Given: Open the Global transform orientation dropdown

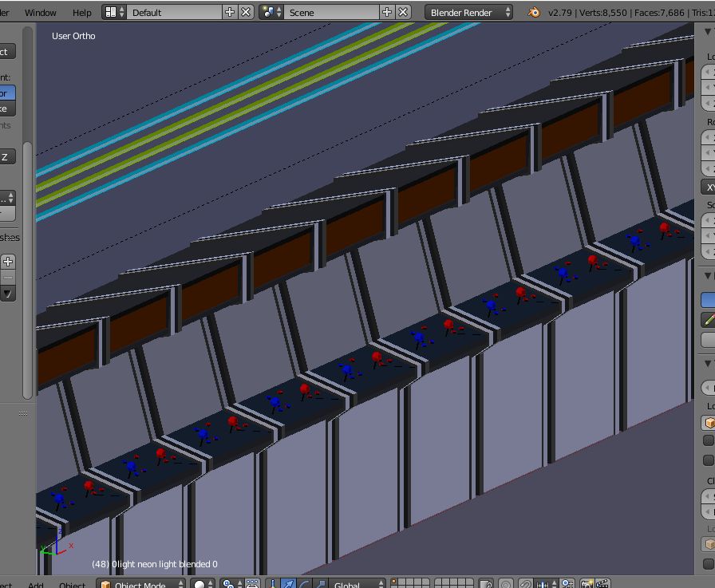Looking at the screenshot, I should (x=357, y=584).
